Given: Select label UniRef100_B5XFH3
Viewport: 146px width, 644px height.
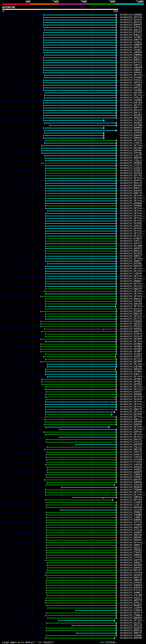Looking at the screenshot, I should 131,181.
